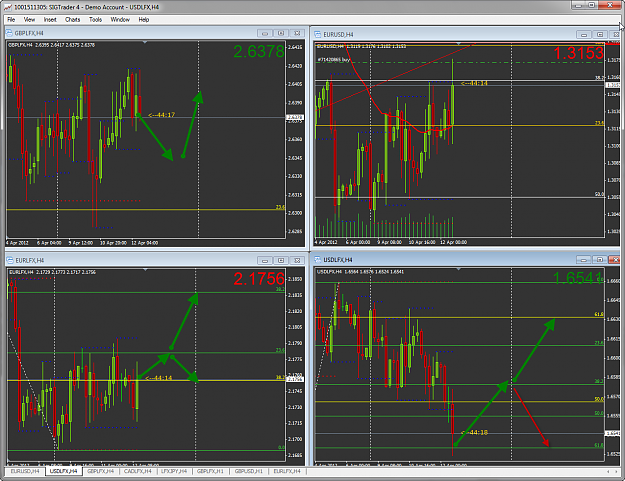Viewport: 625px width, 481px height.
Task: Open the File menu
Action: coord(11,20)
